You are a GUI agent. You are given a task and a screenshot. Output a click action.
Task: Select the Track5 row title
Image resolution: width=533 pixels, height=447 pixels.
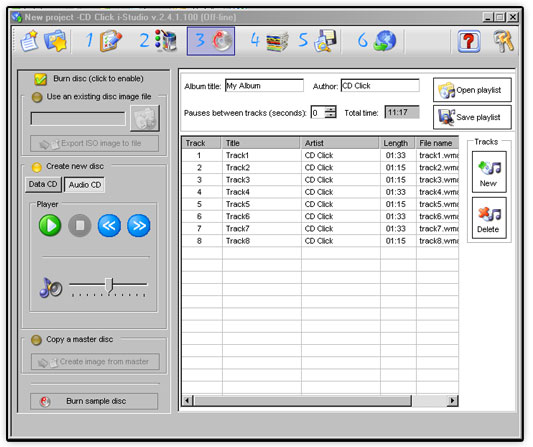pos(238,205)
